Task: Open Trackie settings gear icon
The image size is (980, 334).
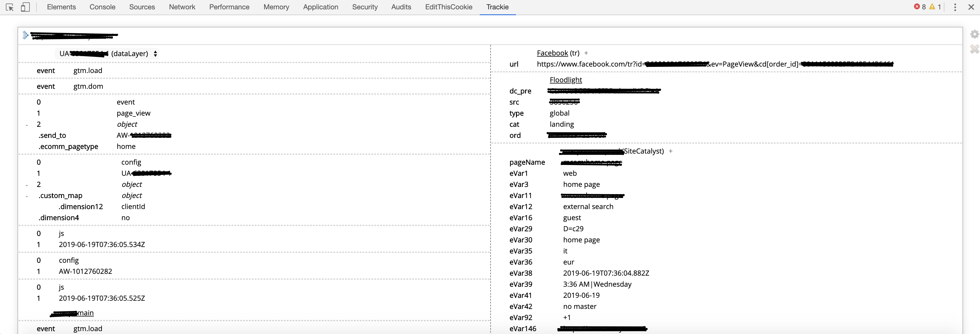Action: point(974,34)
